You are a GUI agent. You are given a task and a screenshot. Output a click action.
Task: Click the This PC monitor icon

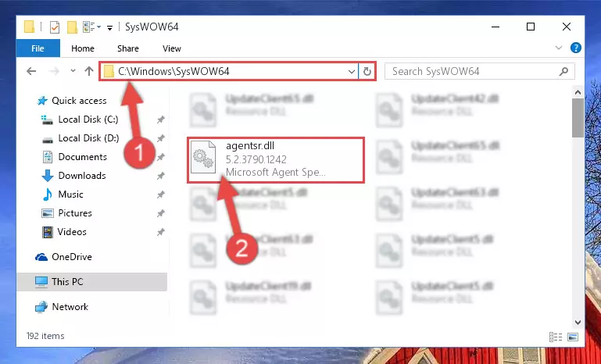tap(41, 282)
